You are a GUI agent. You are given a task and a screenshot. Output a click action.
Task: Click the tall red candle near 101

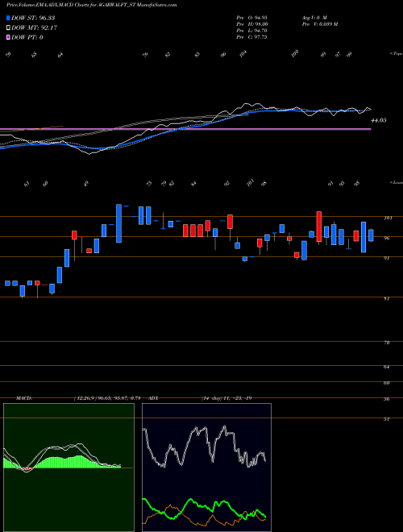click(x=319, y=227)
